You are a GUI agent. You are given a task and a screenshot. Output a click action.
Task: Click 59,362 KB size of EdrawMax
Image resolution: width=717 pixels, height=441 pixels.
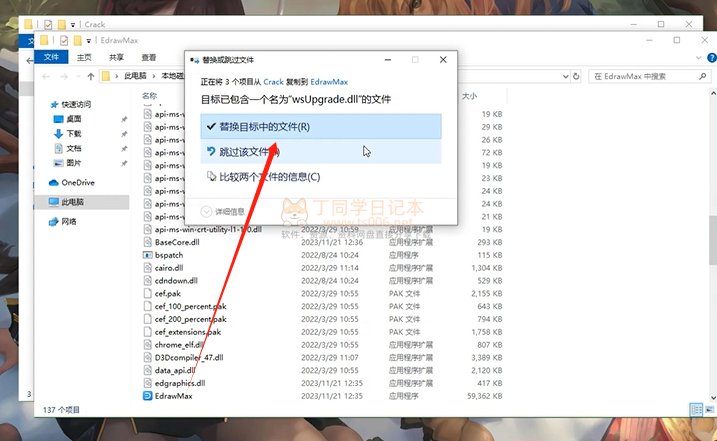(x=484, y=396)
